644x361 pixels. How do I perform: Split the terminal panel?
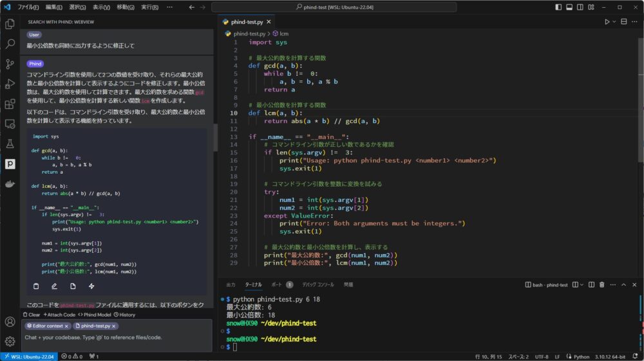pyautogui.click(x=591, y=284)
